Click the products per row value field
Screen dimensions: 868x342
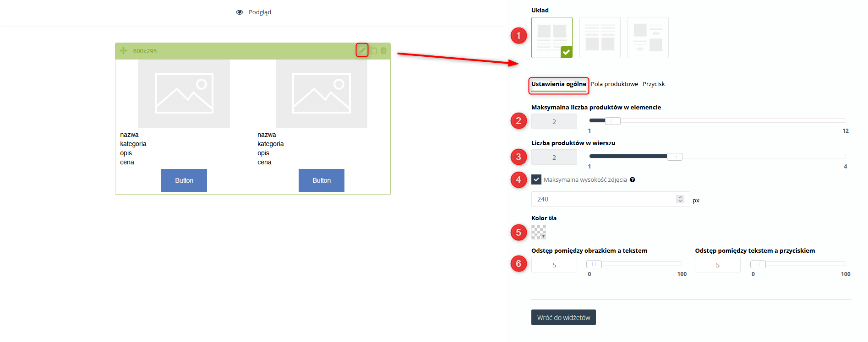pos(554,157)
